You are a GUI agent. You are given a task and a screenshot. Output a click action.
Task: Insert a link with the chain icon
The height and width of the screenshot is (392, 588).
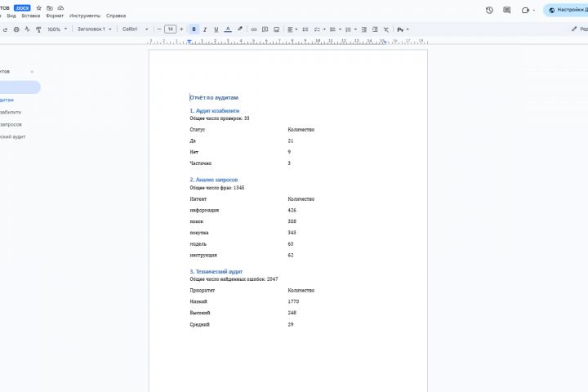pos(254,29)
